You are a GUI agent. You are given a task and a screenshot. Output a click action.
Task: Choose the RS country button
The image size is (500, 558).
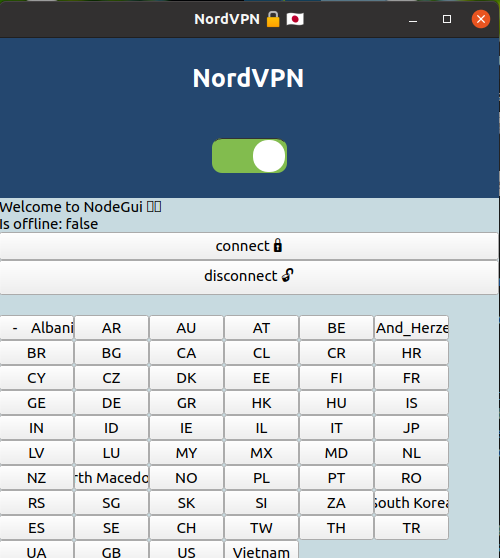37,503
